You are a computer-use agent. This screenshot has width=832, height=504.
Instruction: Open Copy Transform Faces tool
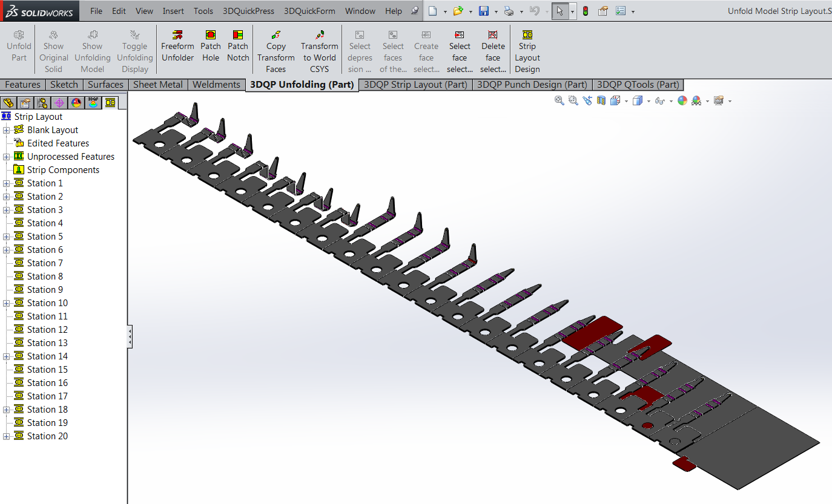tap(276, 52)
